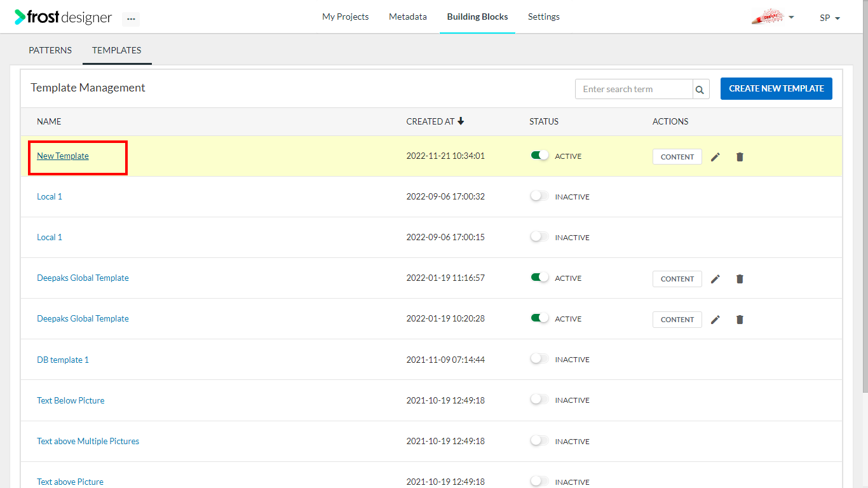This screenshot has height=488, width=868.
Task: Edit the 11:16:57 Deepaks Global Template
Action: pos(715,279)
